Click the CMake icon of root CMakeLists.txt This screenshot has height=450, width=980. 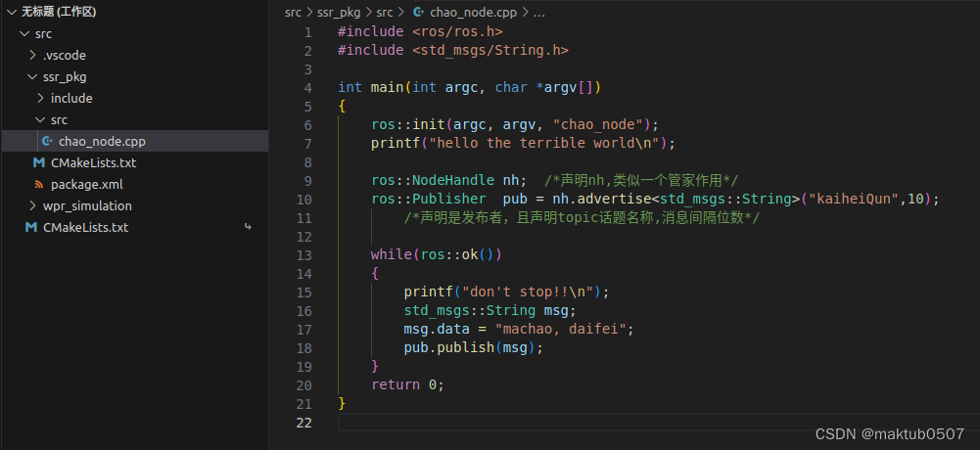[x=31, y=227]
